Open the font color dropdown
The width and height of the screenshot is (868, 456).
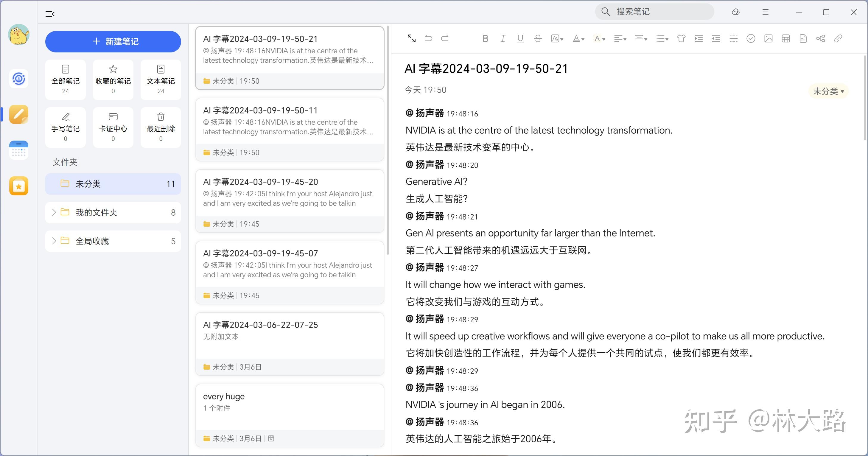point(578,38)
